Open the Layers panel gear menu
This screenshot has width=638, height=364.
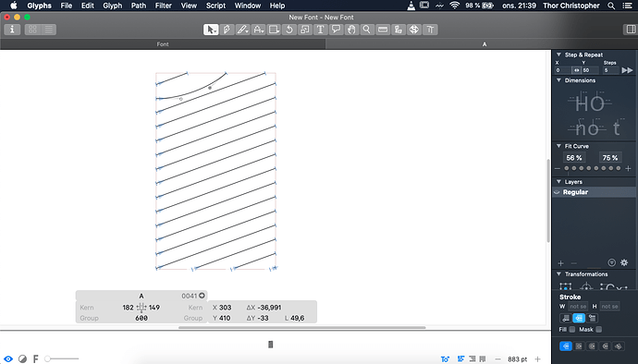click(624, 262)
